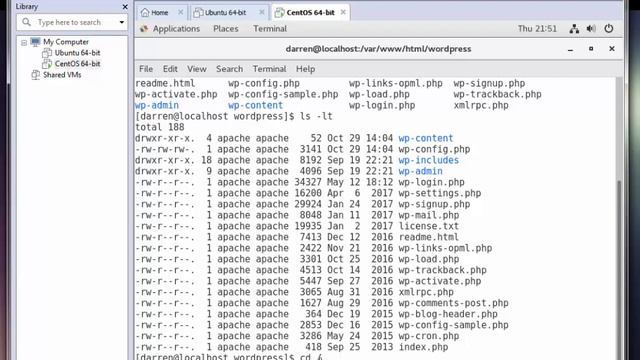This screenshot has width=640, height=360.
Task: Collapse the My Computer tree node
Action: pyautogui.click(x=24, y=42)
